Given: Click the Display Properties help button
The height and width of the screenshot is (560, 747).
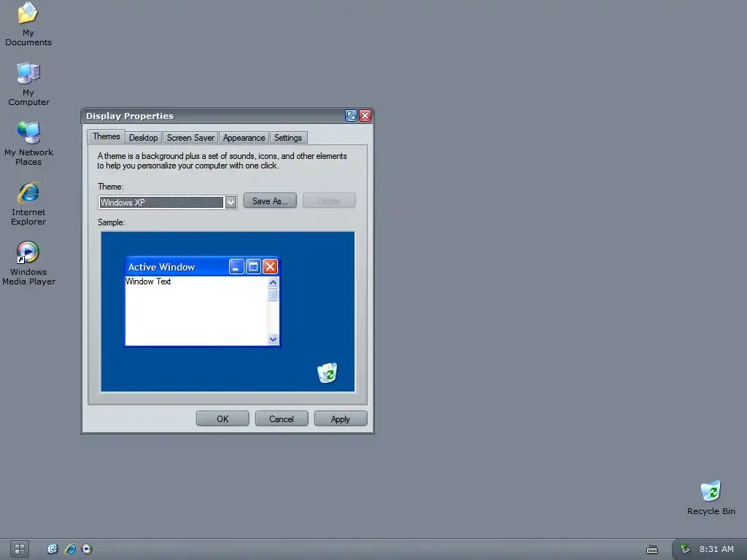Looking at the screenshot, I should (351, 116).
